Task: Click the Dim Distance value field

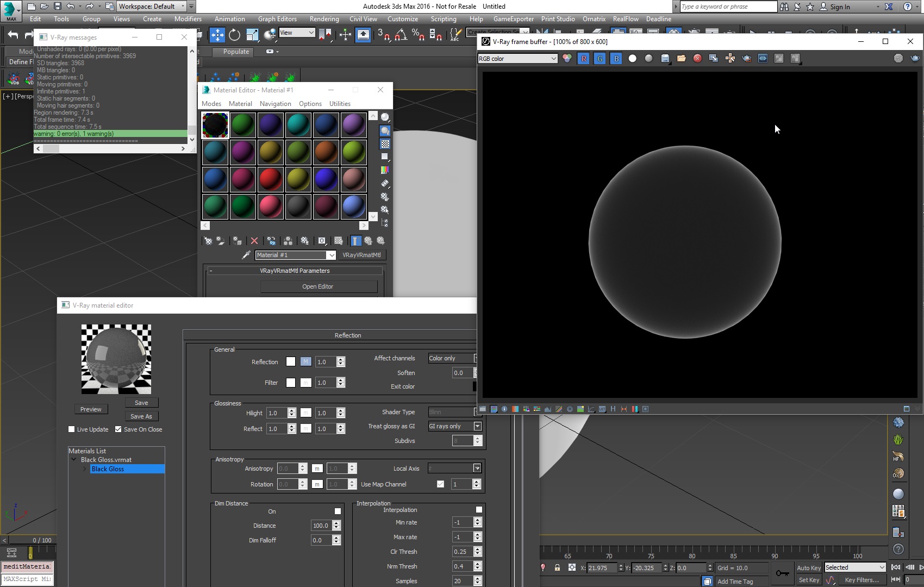Action: 321,526
